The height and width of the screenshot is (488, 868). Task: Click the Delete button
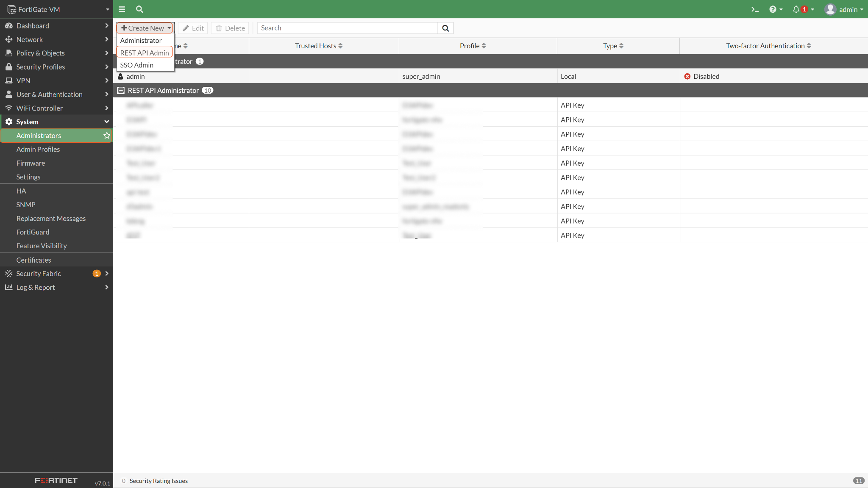[x=231, y=28]
